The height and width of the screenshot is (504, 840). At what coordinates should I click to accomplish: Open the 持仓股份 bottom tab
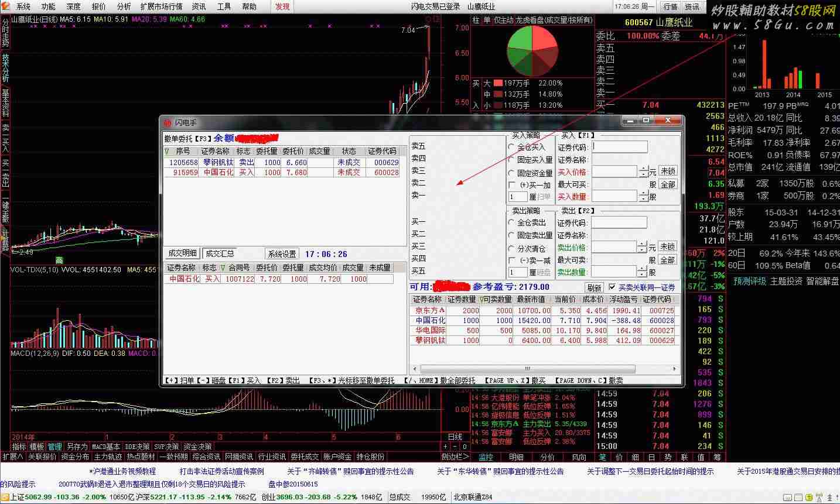pos(371,457)
